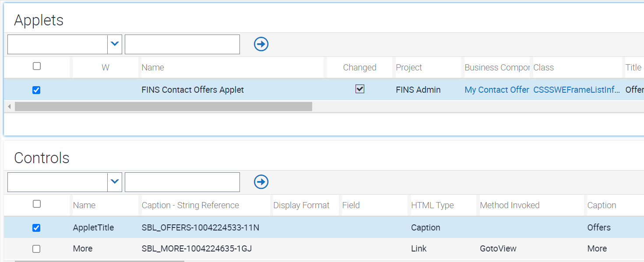Click the horizontal scrollbar under the Applets list

[x=164, y=106]
